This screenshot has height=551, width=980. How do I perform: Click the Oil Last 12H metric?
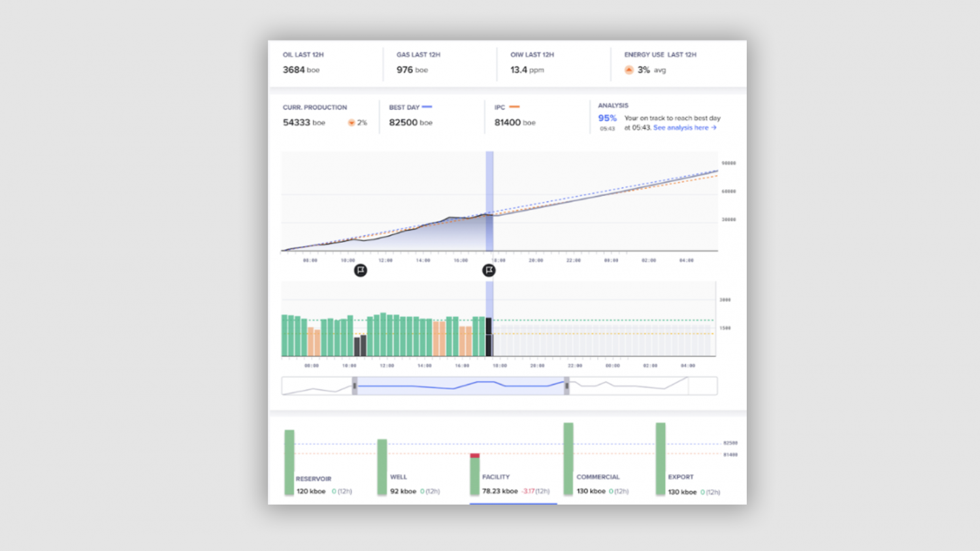coord(303,63)
